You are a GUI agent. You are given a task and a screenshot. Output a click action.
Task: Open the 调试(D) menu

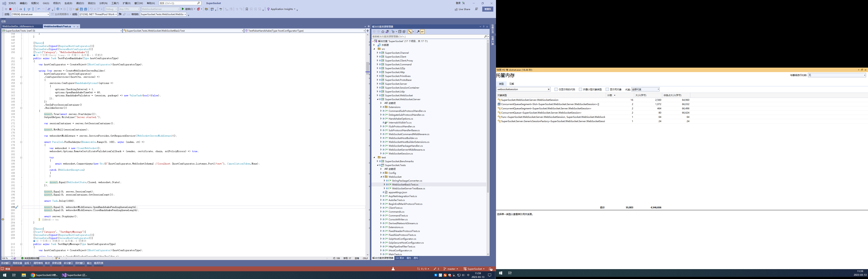point(80,3)
